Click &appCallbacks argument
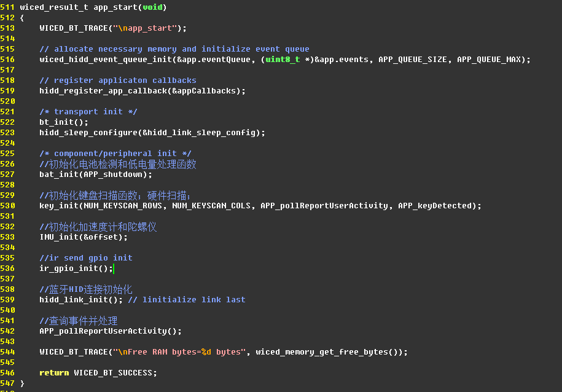 click(x=204, y=91)
